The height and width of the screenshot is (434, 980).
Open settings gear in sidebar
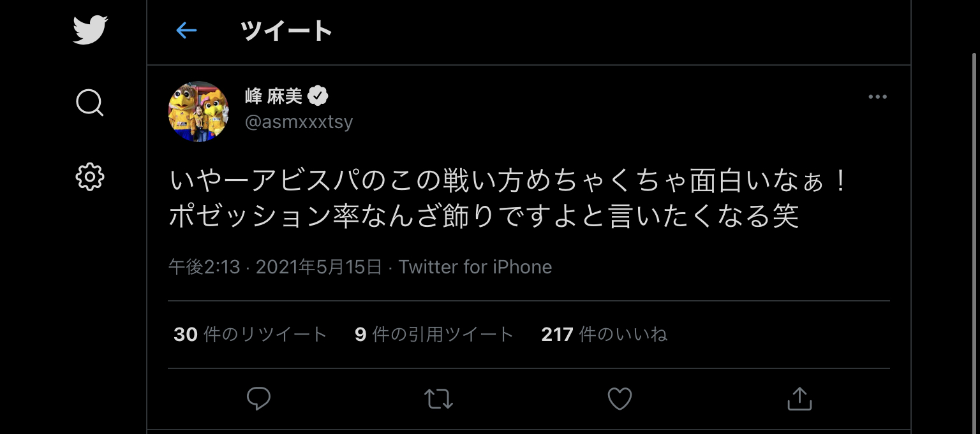[x=89, y=177]
